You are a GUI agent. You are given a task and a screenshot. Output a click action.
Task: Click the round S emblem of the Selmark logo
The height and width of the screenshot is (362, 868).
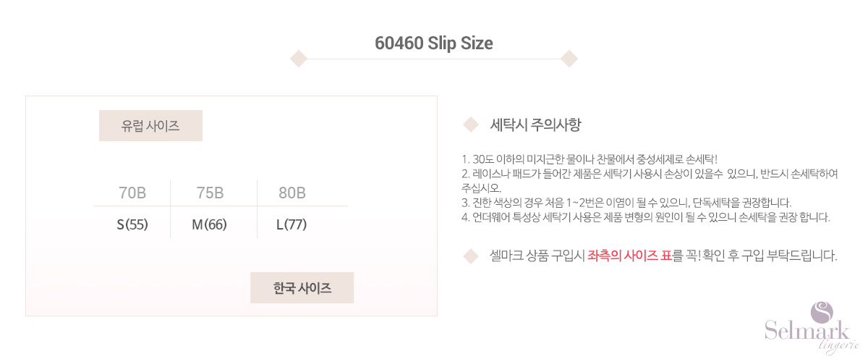pyautogui.click(x=822, y=312)
